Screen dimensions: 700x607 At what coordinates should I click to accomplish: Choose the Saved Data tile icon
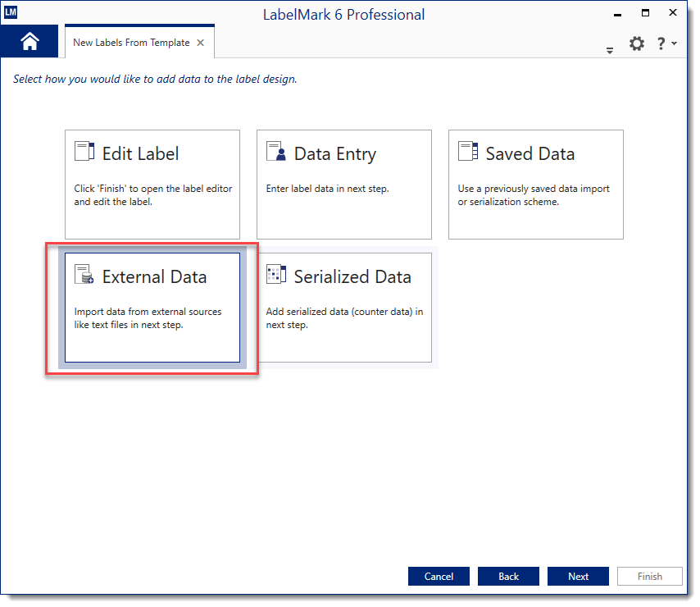pyautogui.click(x=468, y=152)
